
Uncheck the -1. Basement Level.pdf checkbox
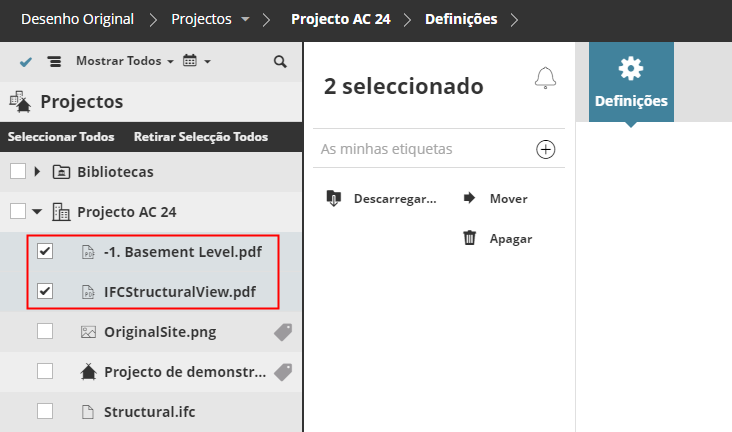tap(45, 252)
